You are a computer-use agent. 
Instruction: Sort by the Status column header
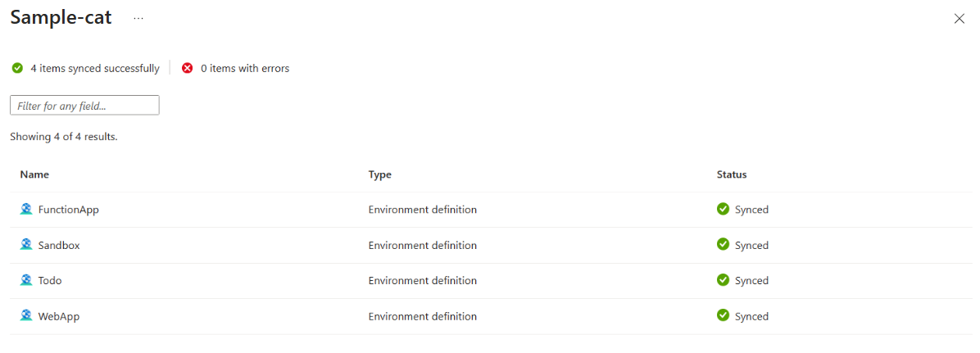coord(732,174)
